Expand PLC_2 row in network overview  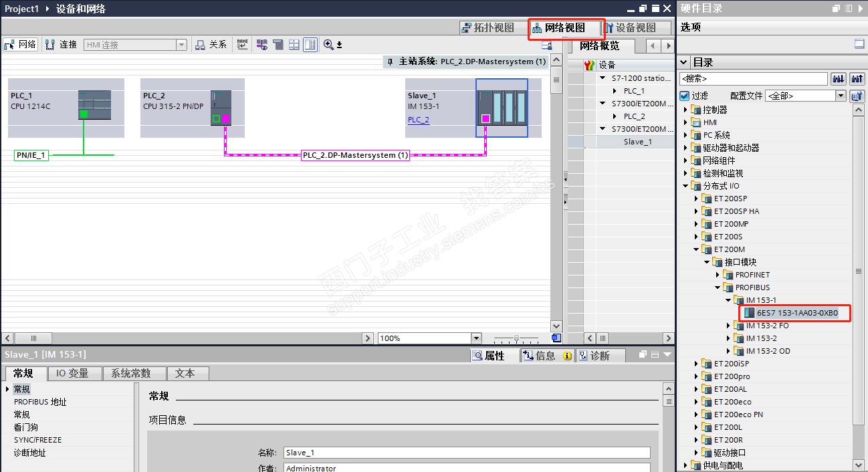click(x=616, y=116)
